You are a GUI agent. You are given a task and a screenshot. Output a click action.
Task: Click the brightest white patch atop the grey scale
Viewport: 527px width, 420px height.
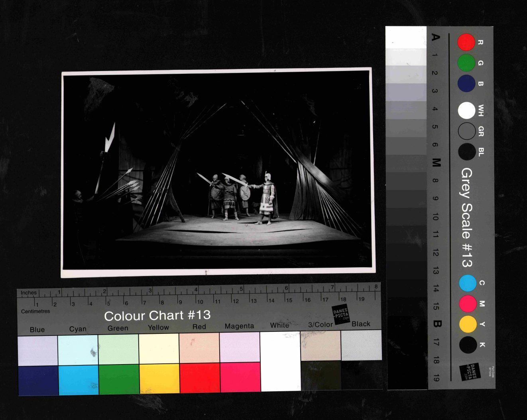406,37
